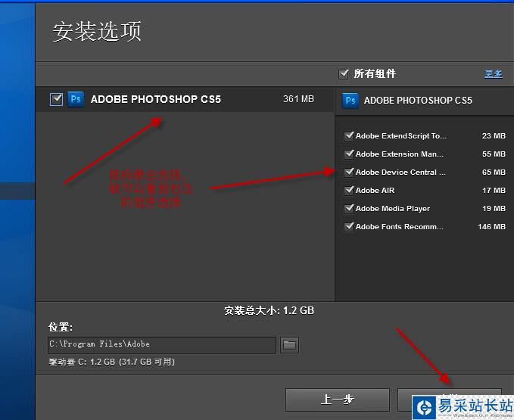Click the Ps icon in left product list

[x=76, y=99]
